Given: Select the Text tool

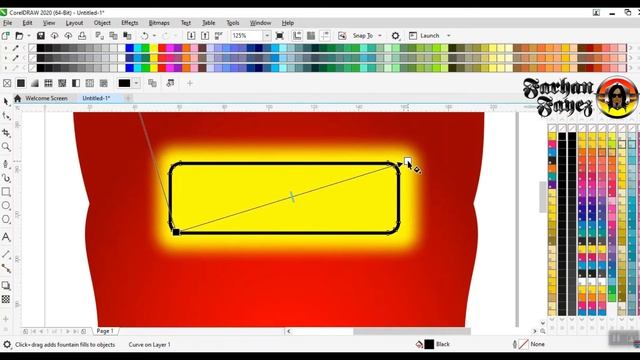Looking at the screenshot, I should [x=6, y=237].
